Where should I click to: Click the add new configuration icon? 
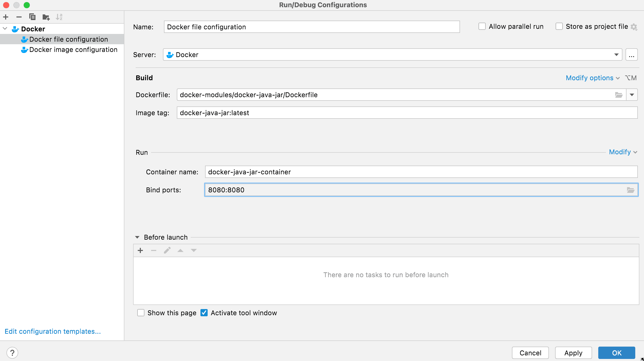coord(6,17)
